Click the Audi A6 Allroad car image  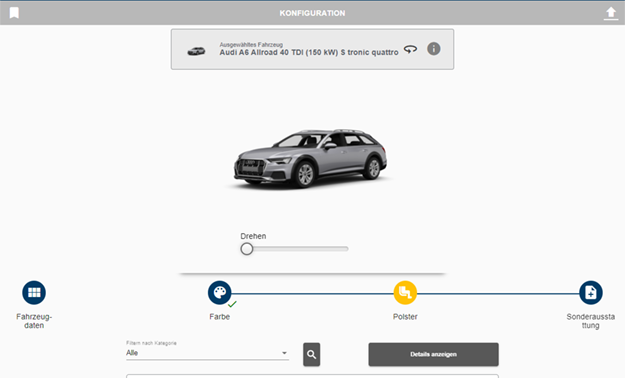(310, 159)
